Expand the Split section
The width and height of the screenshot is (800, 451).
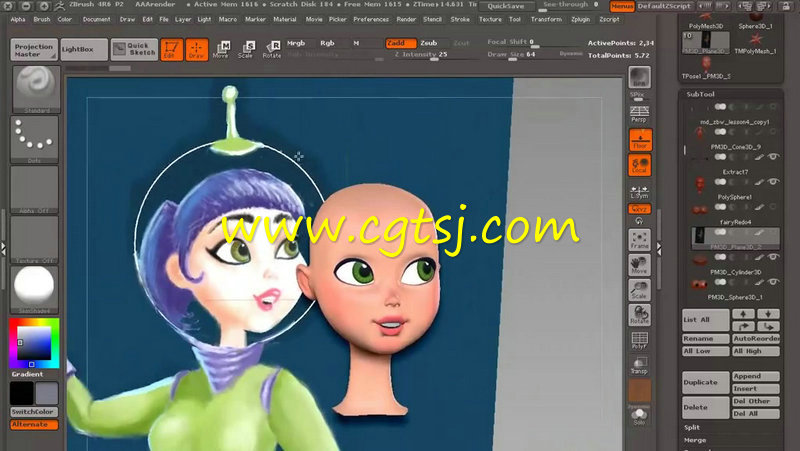[692, 428]
